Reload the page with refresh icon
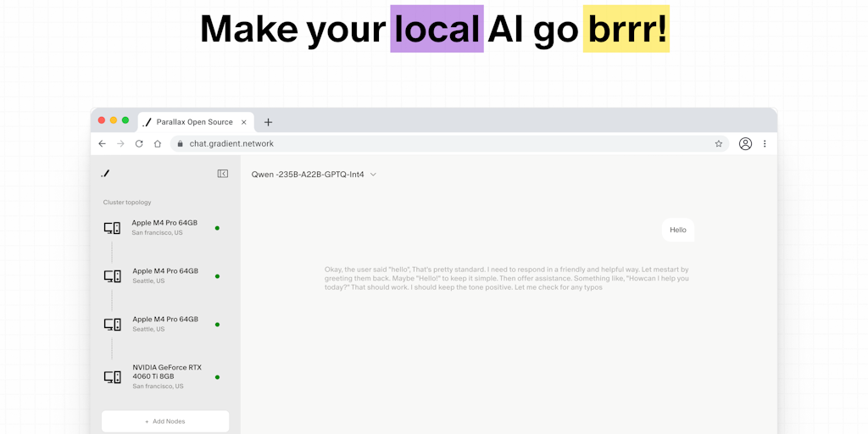Viewport: 868px width, 434px height. pyautogui.click(x=139, y=144)
